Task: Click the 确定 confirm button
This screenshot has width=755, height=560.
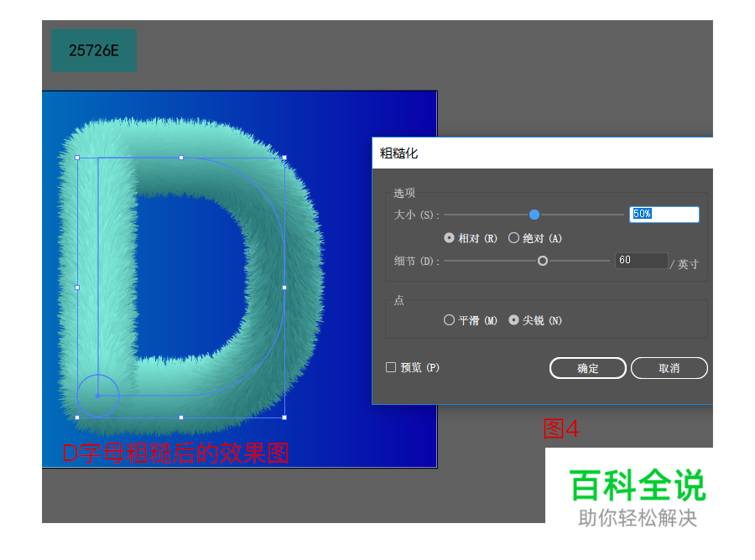Action: point(587,368)
